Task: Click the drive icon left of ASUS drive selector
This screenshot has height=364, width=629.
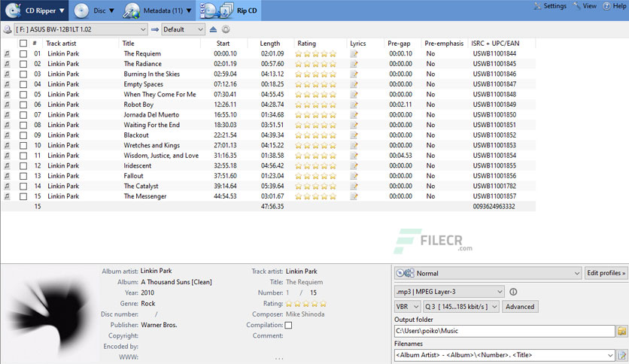Action: [8, 29]
